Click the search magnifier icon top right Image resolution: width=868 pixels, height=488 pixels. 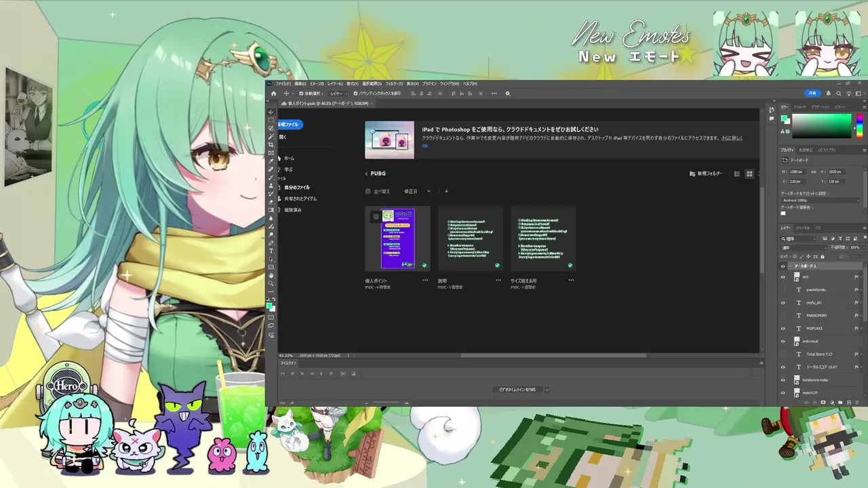click(x=839, y=93)
